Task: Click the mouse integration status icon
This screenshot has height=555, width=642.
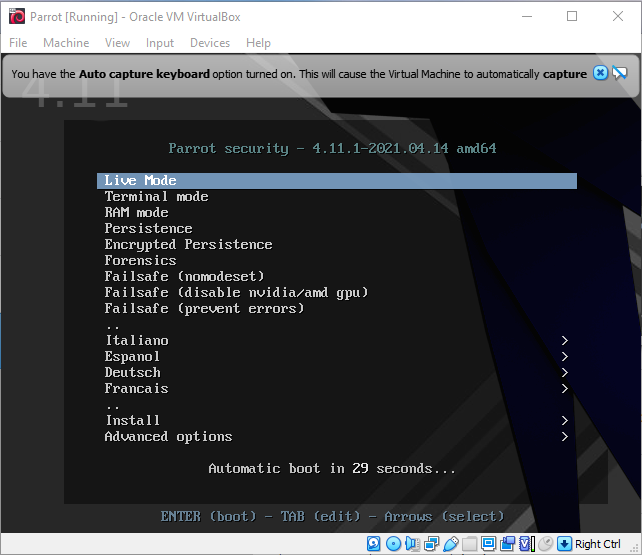Action: click(545, 544)
